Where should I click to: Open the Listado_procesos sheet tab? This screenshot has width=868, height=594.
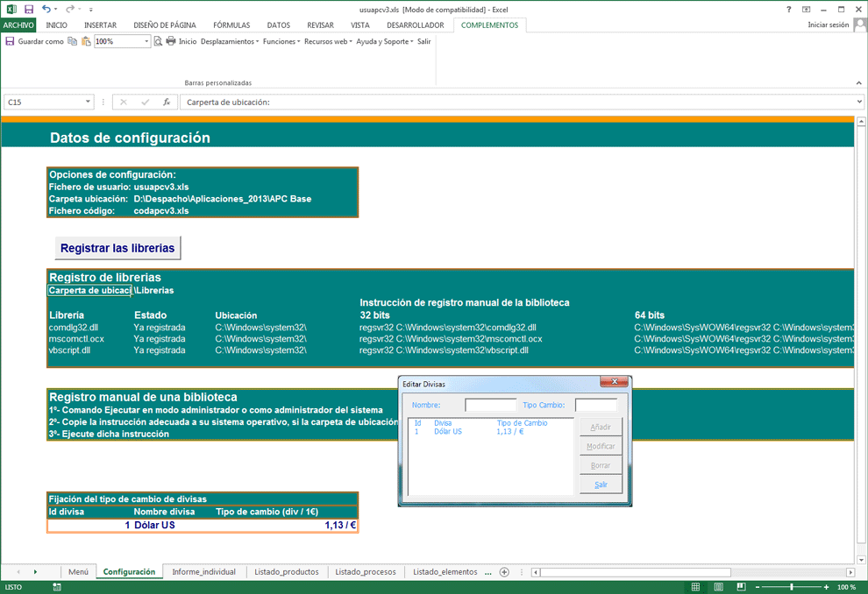point(366,572)
